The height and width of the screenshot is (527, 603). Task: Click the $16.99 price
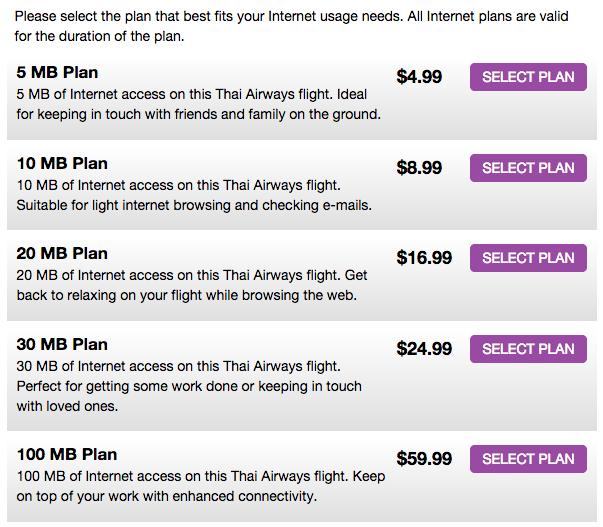point(424,258)
